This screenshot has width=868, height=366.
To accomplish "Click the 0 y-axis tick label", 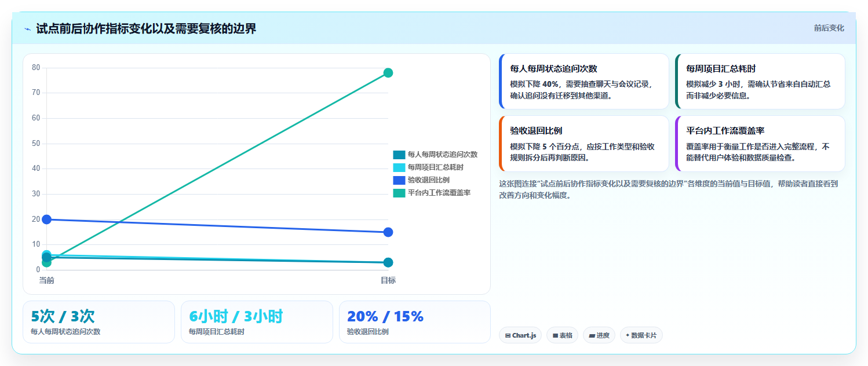I will (x=38, y=269).
